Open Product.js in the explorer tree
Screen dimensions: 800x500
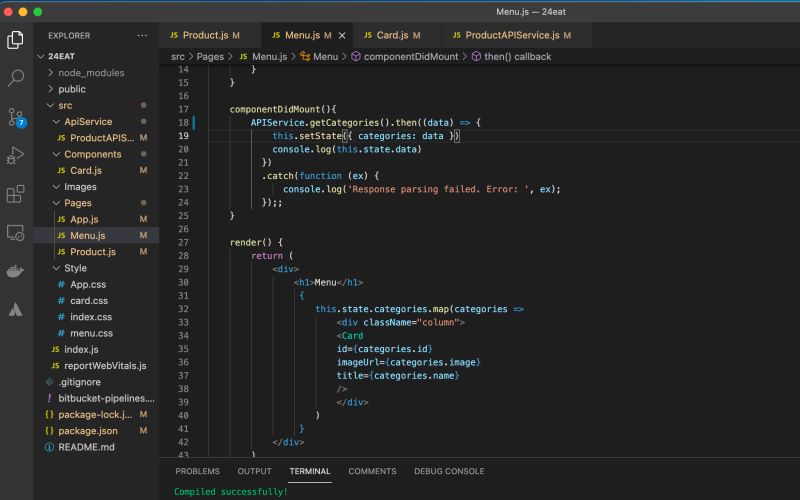coord(96,252)
